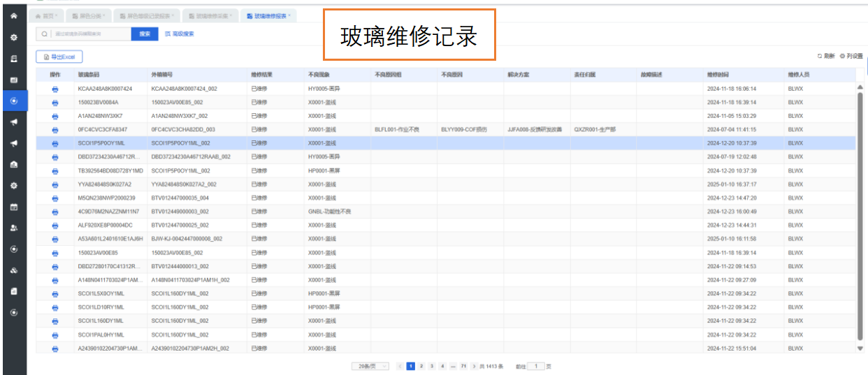This screenshot has width=868, height=375.
Task: Switch to the 首页 tab
Action: pyautogui.click(x=47, y=15)
